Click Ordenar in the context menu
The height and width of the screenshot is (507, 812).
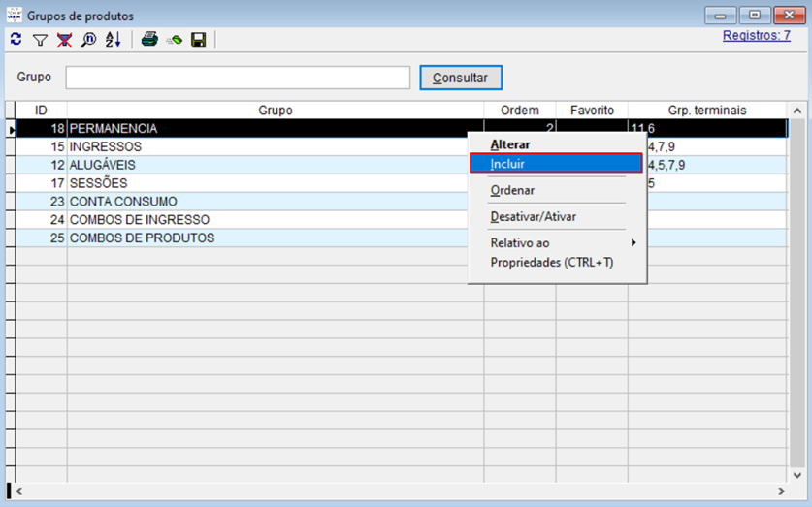click(x=512, y=190)
